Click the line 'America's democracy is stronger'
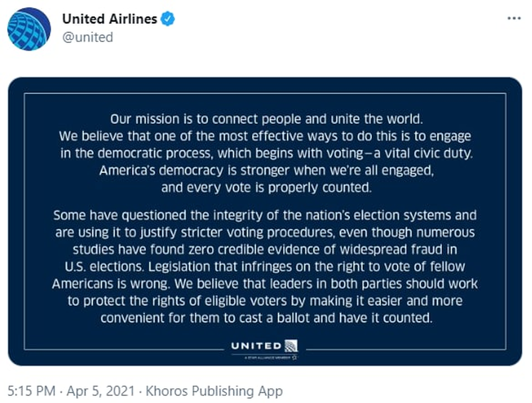The width and height of the screenshot is (532, 403). 266,171
